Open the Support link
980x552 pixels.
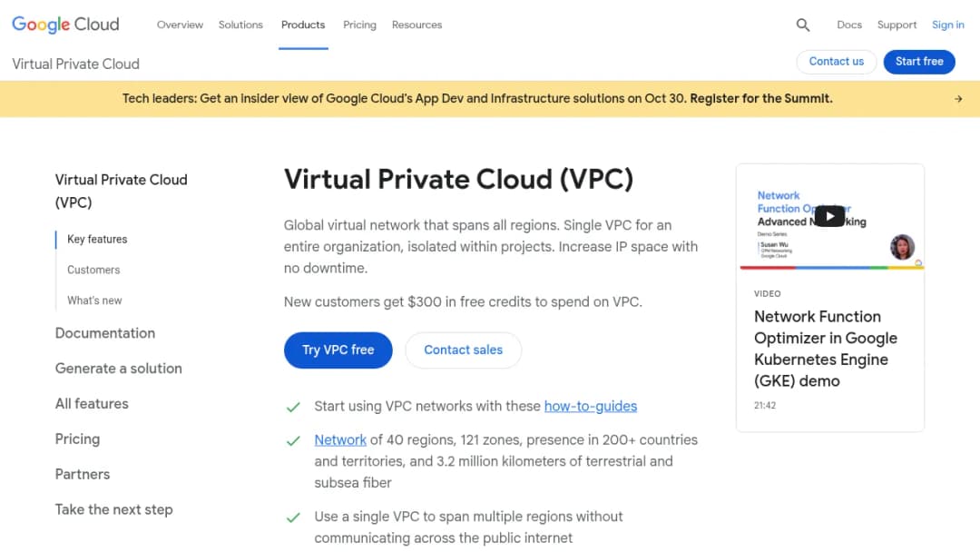point(897,25)
